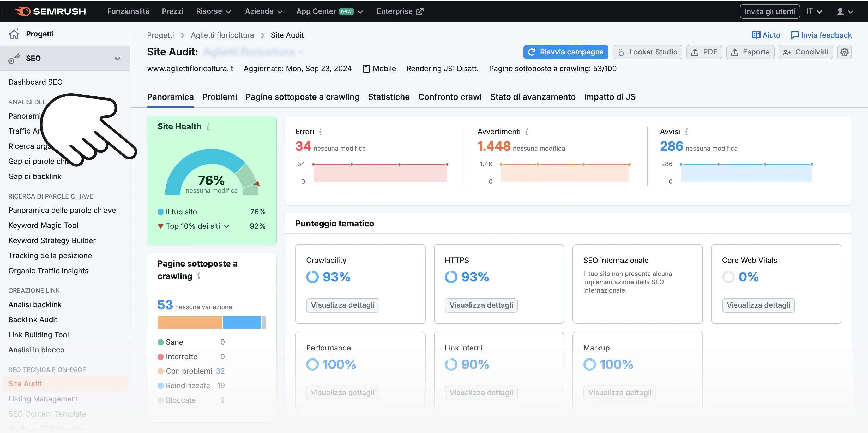The height and width of the screenshot is (433, 868).
Task: Click the Core Web Vitals ring icon
Action: pyautogui.click(x=728, y=277)
